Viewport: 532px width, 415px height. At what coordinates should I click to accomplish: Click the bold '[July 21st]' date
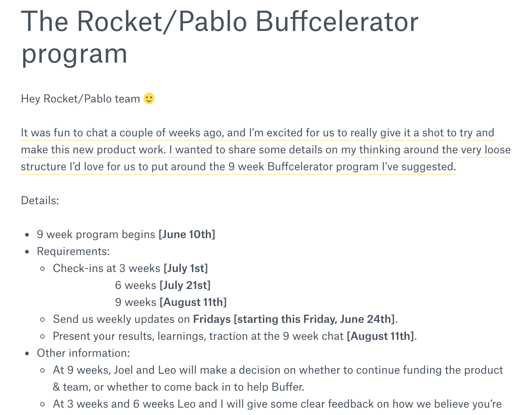pyautogui.click(x=185, y=285)
